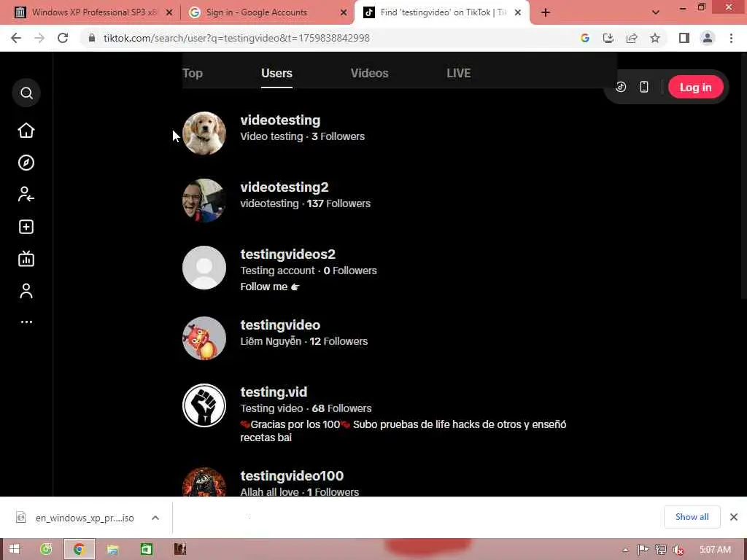Open the testingvideo100 username link
This screenshot has height=560, width=747.
(x=292, y=475)
